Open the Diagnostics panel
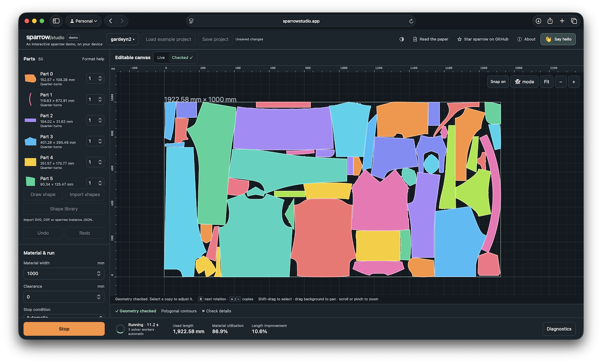This screenshot has width=602, height=364. [559, 329]
